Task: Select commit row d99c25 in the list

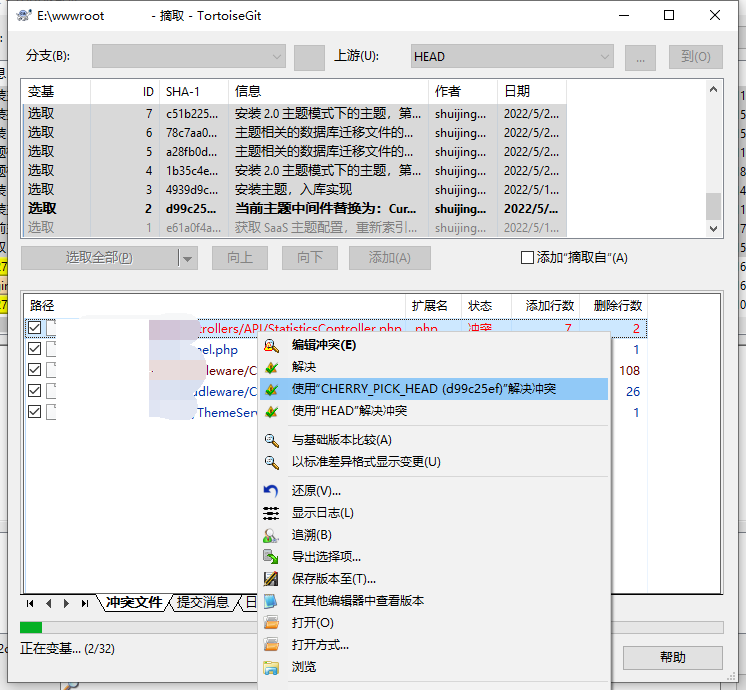Action: click(294, 208)
